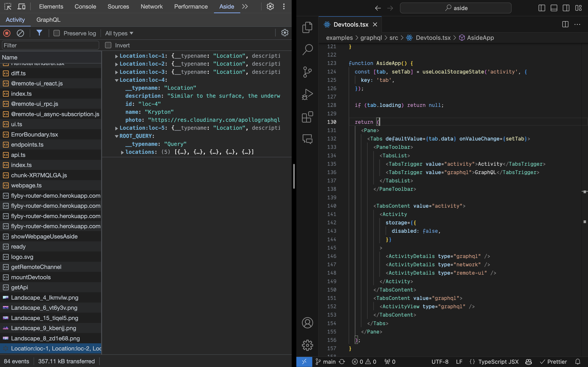Click the main branch status item
Viewport: 588px width, 367px height.
point(325,362)
